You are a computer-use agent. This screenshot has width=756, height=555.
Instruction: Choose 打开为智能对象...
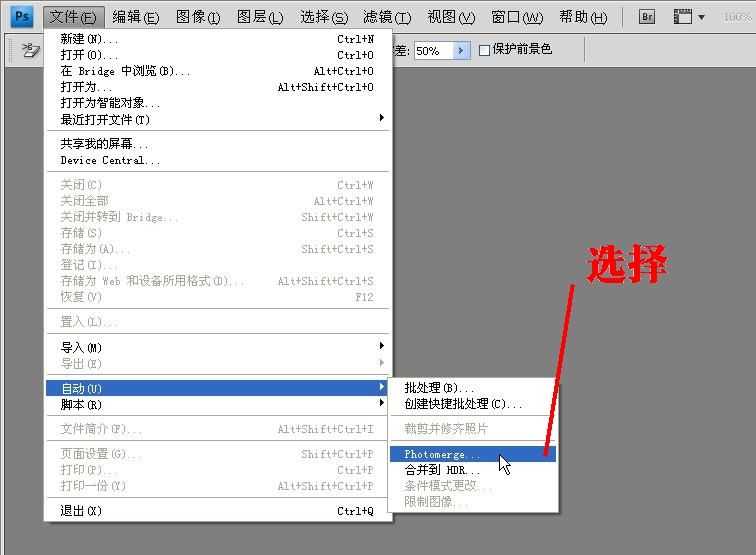point(217,103)
